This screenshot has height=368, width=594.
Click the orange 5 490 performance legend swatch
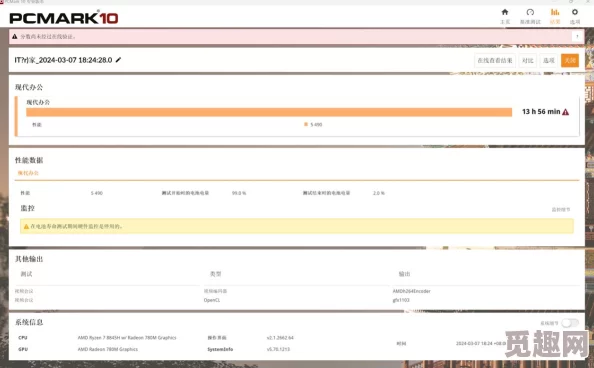coord(306,124)
